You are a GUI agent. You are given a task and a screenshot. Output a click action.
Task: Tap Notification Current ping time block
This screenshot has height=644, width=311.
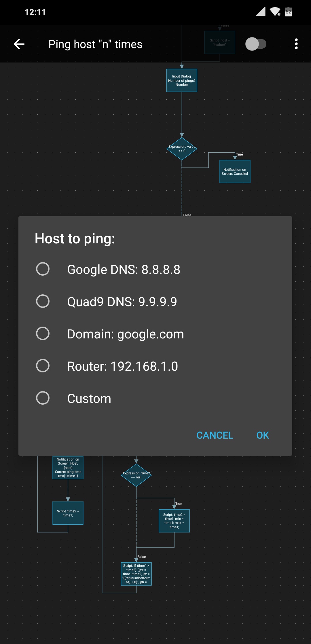(68, 467)
